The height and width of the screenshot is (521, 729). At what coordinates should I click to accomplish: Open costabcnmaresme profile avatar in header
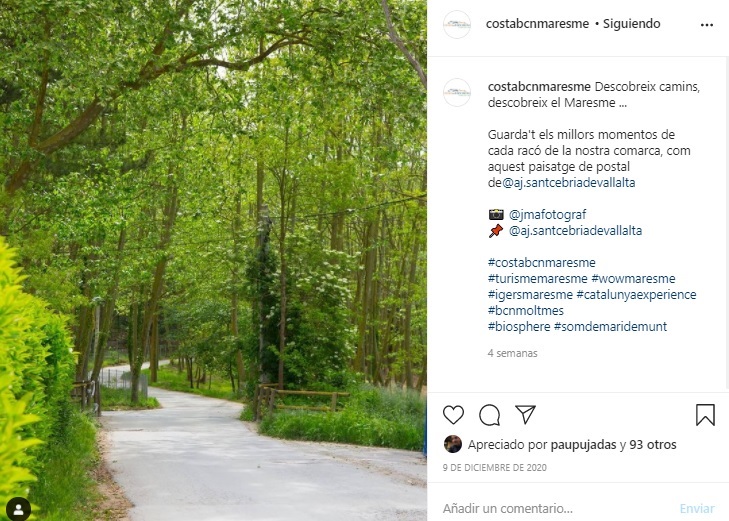(457, 24)
